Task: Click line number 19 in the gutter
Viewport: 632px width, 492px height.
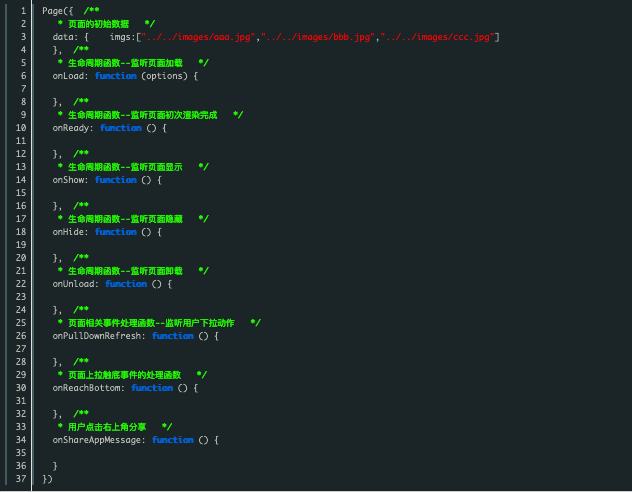Action: coord(20,245)
